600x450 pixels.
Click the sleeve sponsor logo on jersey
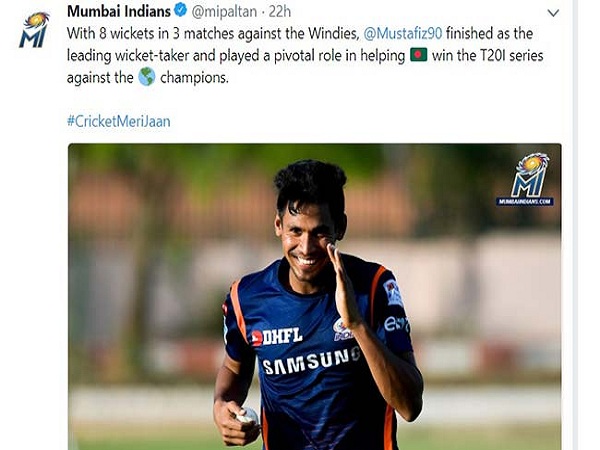pyautogui.click(x=396, y=324)
